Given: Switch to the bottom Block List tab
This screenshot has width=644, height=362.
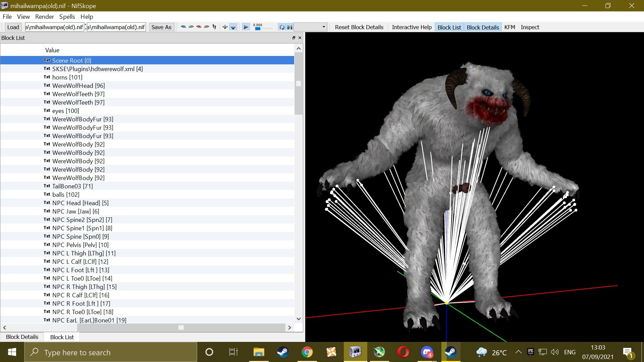Looking at the screenshot, I should point(62,337).
